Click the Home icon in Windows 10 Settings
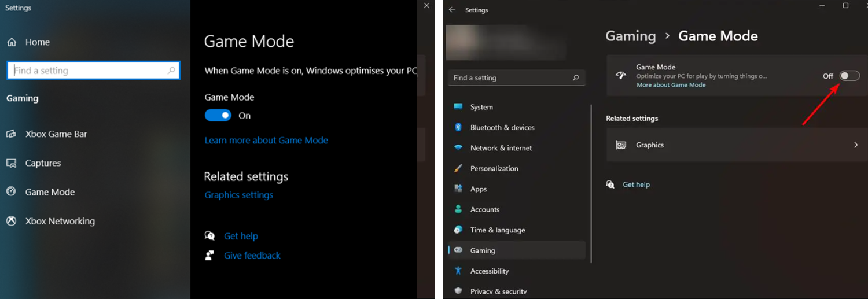The height and width of the screenshot is (299, 868). pyautogui.click(x=12, y=42)
